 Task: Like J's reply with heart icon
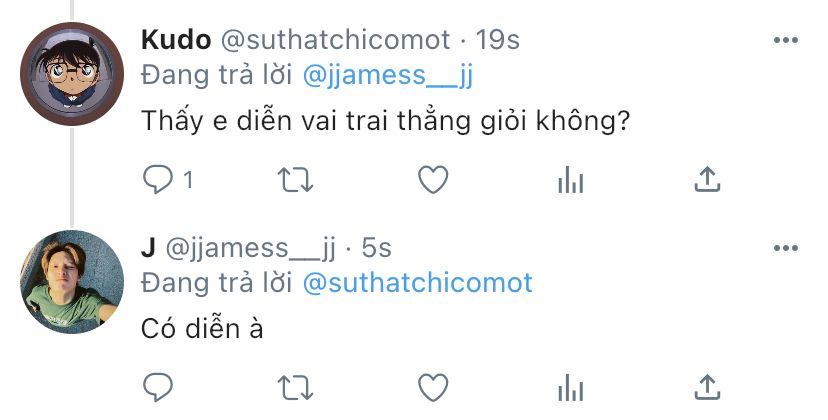pyautogui.click(x=433, y=387)
